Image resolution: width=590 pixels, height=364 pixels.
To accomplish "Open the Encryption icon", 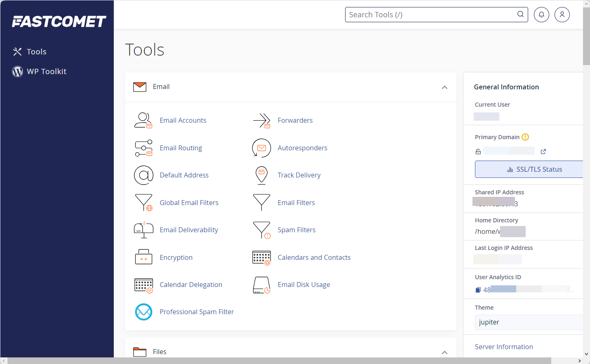I will click(143, 257).
